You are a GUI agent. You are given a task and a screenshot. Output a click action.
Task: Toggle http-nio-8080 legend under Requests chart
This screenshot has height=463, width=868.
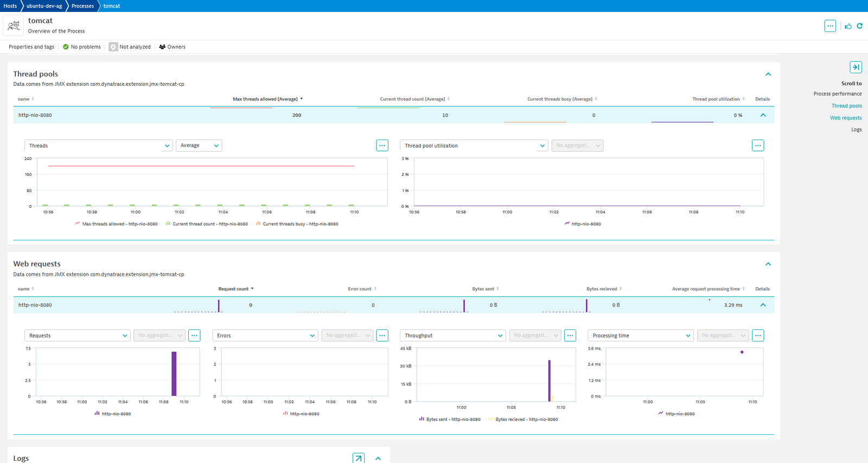[113, 414]
